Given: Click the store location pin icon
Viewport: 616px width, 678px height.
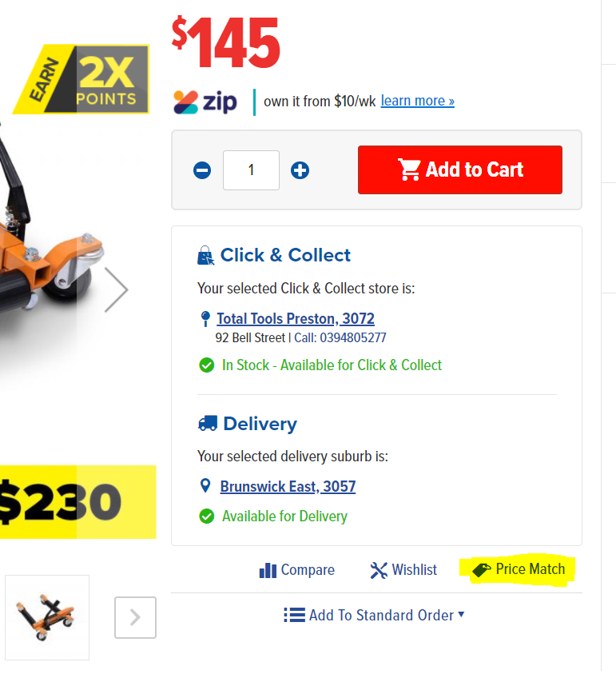Looking at the screenshot, I should click(x=205, y=319).
